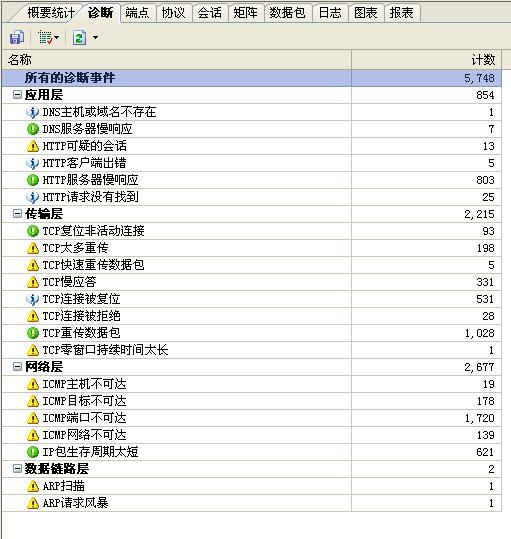Select the TCP零窗口持续时间太长 event text

pyautogui.click(x=105, y=350)
